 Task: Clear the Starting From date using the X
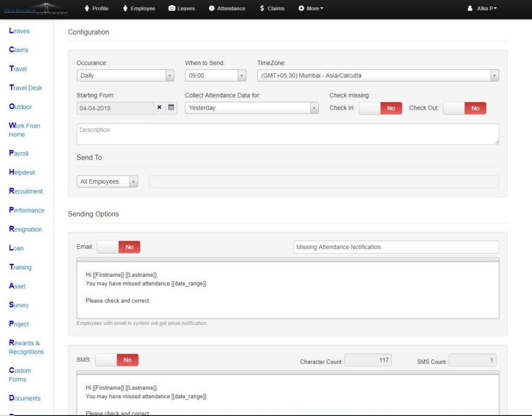click(160, 108)
